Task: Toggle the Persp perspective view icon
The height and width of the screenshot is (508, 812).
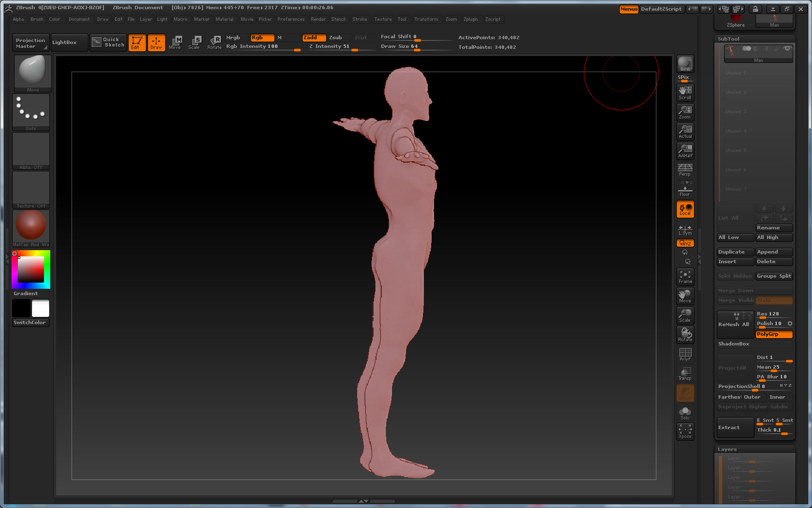Action: click(x=685, y=170)
